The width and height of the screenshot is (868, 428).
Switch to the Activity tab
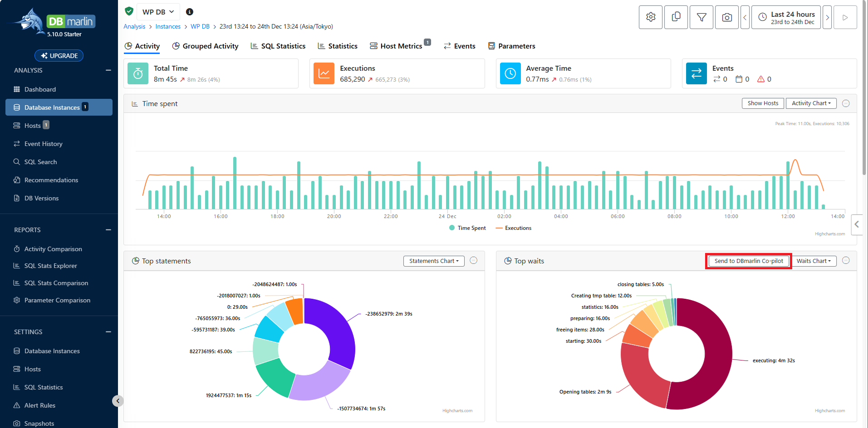pos(142,46)
